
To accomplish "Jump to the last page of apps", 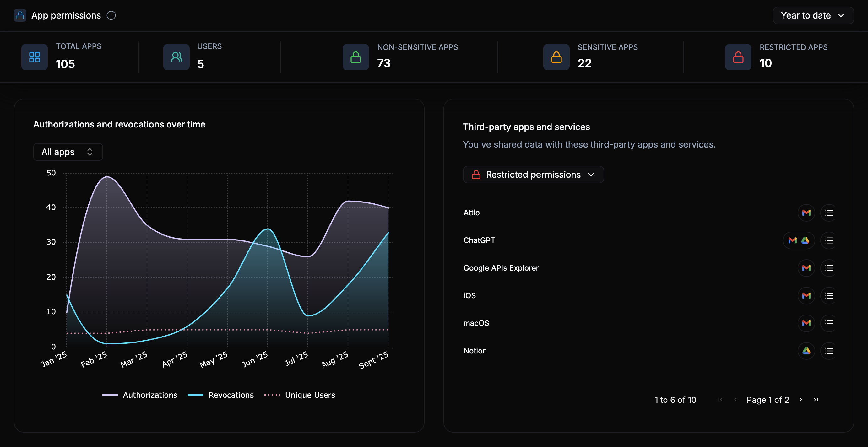I will (x=816, y=400).
